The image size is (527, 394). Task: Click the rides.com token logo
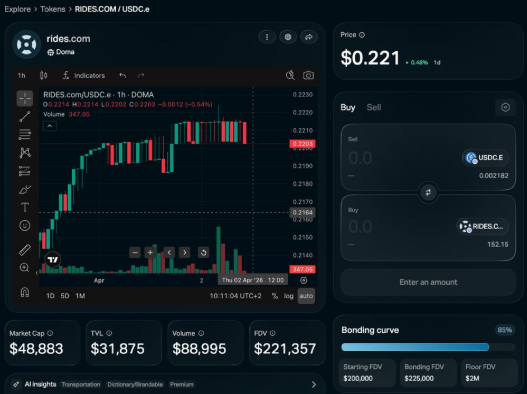(x=27, y=44)
